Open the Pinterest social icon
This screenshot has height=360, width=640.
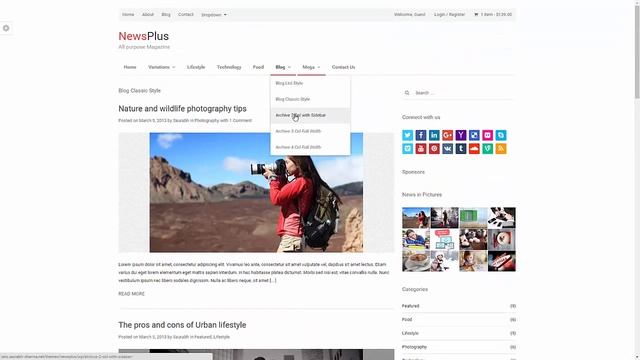tap(434, 149)
